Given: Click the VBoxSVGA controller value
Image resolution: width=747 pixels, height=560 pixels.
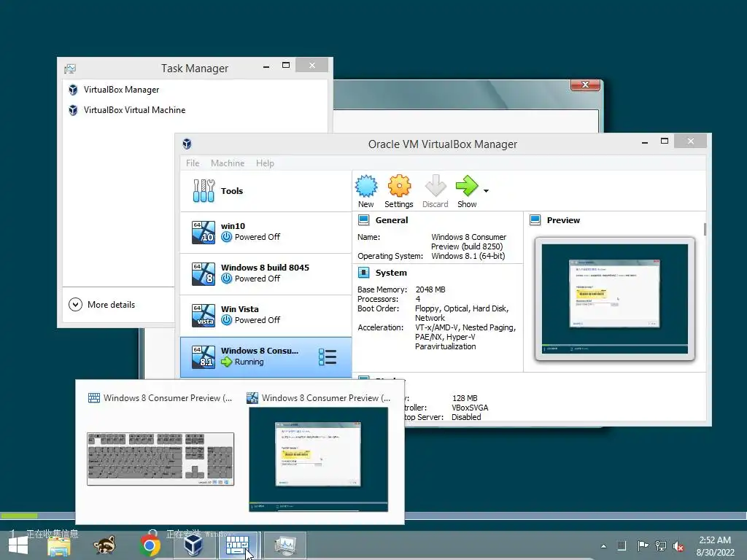Looking at the screenshot, I should pyautogui.click(x=470, y=408).
